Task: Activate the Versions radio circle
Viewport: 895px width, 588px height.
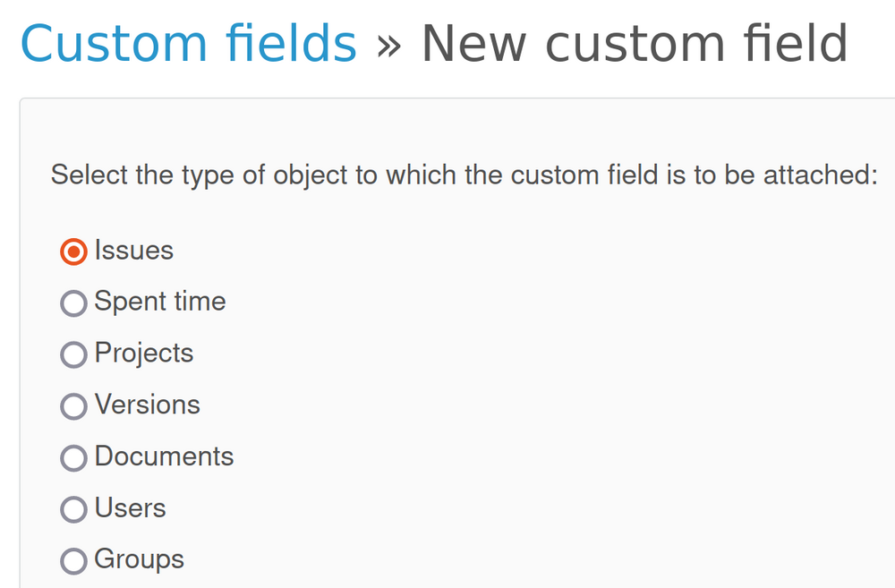Action: pyautogui.click(x=73, y=406)
